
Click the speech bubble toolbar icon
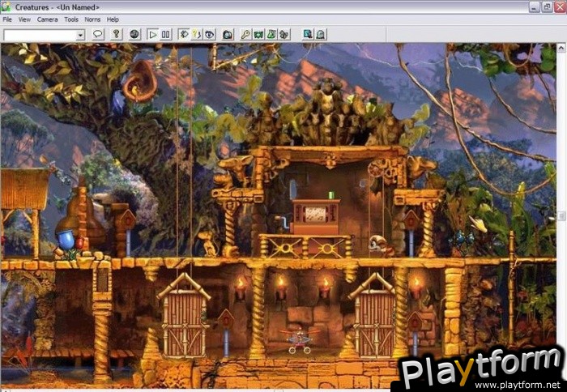click(x=98, y=35)
